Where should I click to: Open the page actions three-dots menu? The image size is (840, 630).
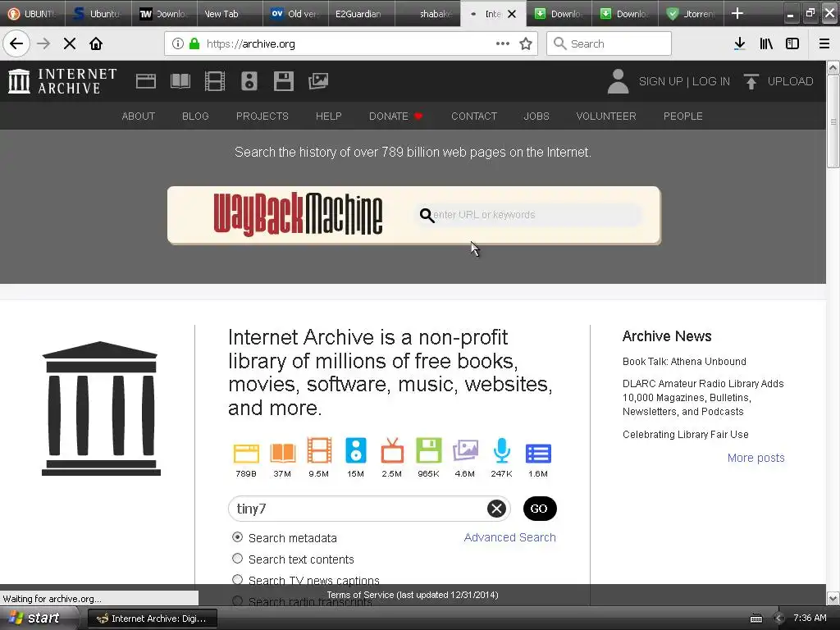(x=503, y=43)
